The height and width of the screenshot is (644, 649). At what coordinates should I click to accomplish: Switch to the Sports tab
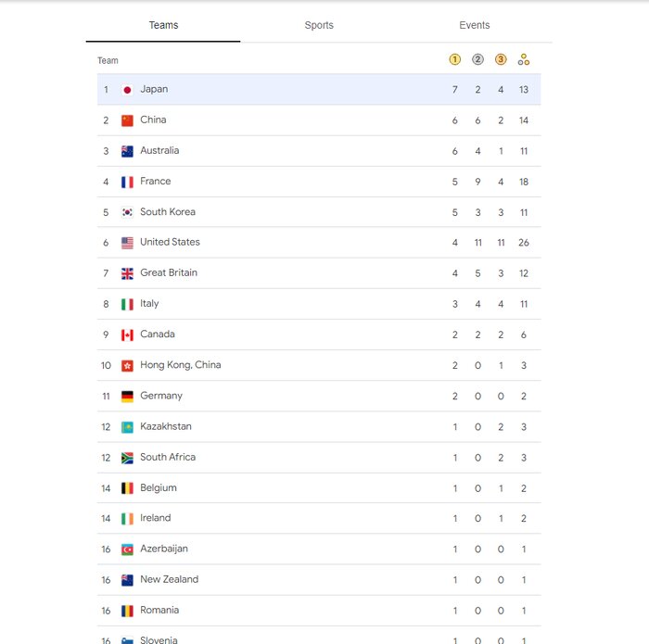point(319,25)
